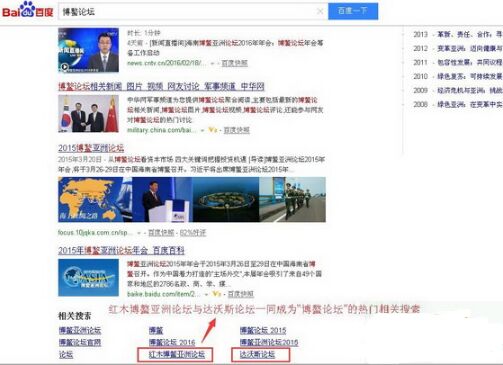Open the Boao Asia logo thumbnail
The width and height of the screenshot is (503, 365).
[x=88, y=278]
